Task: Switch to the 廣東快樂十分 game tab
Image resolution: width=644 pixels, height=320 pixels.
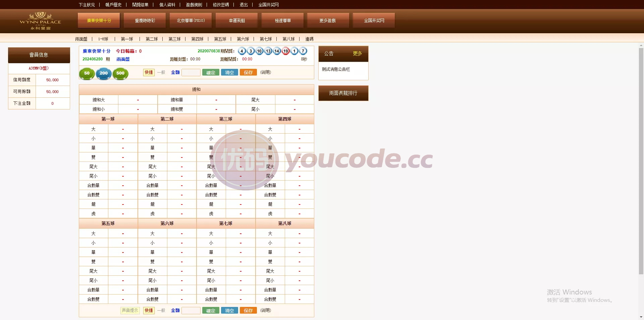Action: tap(99, 20)
